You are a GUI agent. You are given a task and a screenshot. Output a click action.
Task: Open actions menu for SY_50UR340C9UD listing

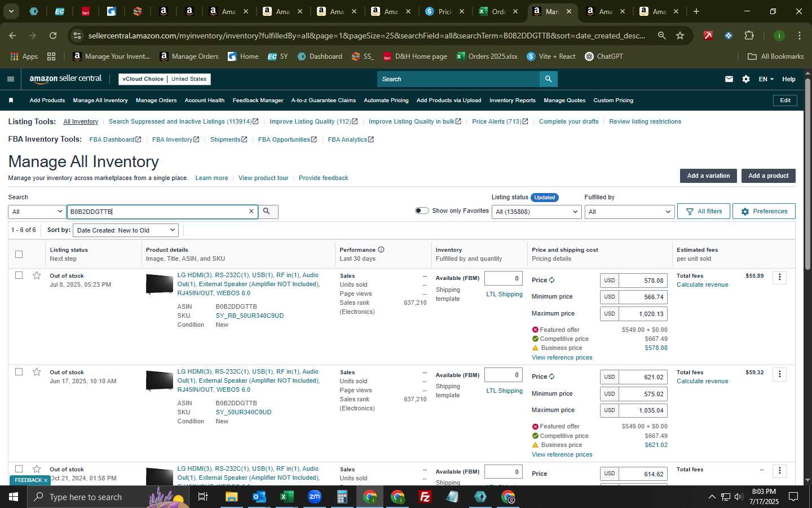[779, 374]
